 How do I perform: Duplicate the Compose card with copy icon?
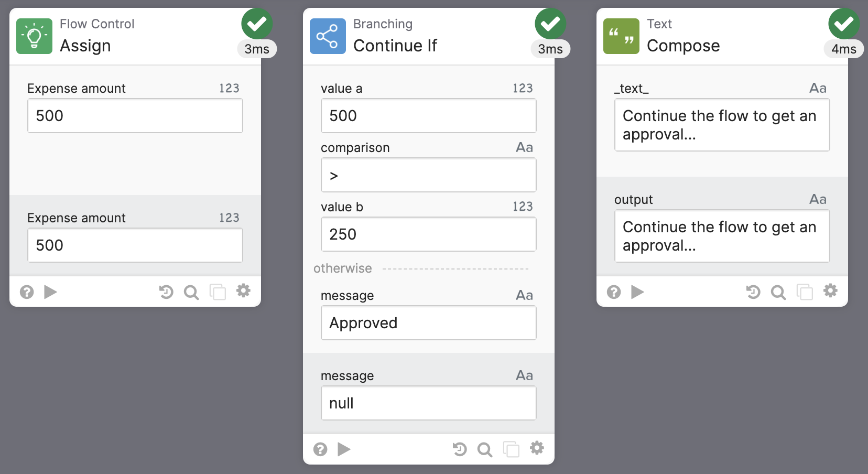click(x=805, y=292)
